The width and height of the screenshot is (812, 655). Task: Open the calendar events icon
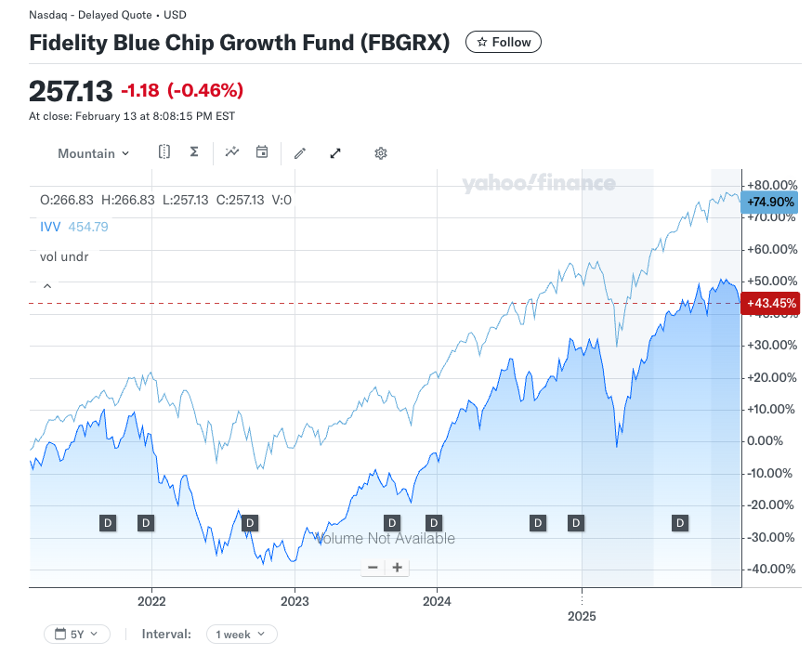click(262, 152)
